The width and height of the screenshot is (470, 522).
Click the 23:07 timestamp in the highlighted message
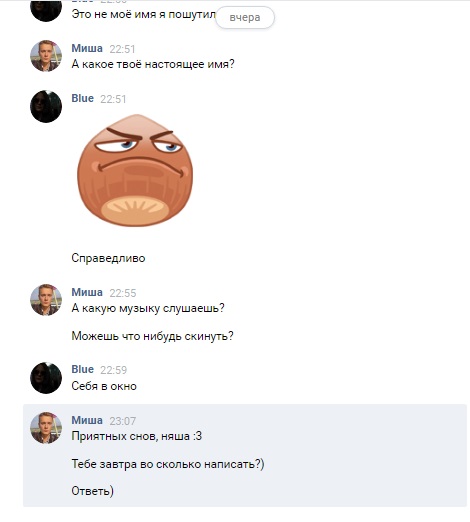pyautogui.click(x=123, y=421)
